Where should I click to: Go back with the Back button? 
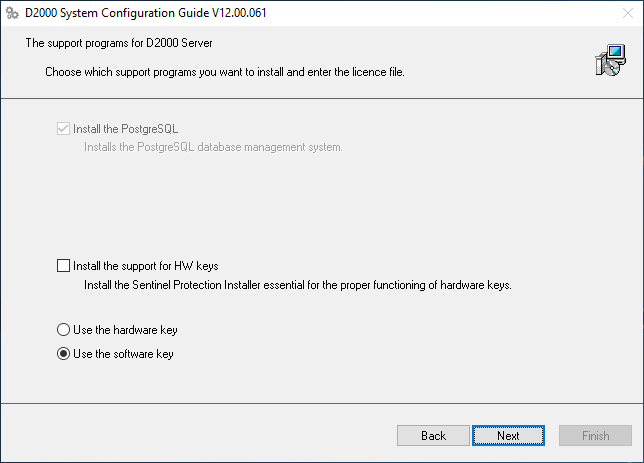click(x=433, y=436)
